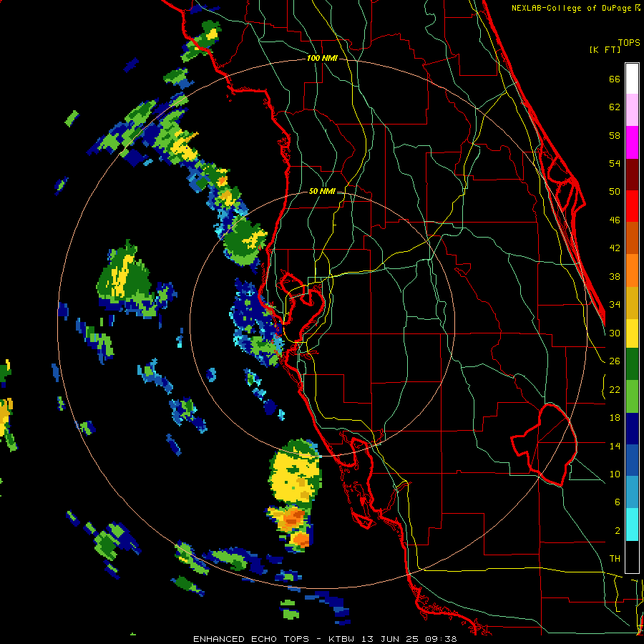644x644 pixels.
Task: Click the 34 legend value
Action: pos(615,305)
